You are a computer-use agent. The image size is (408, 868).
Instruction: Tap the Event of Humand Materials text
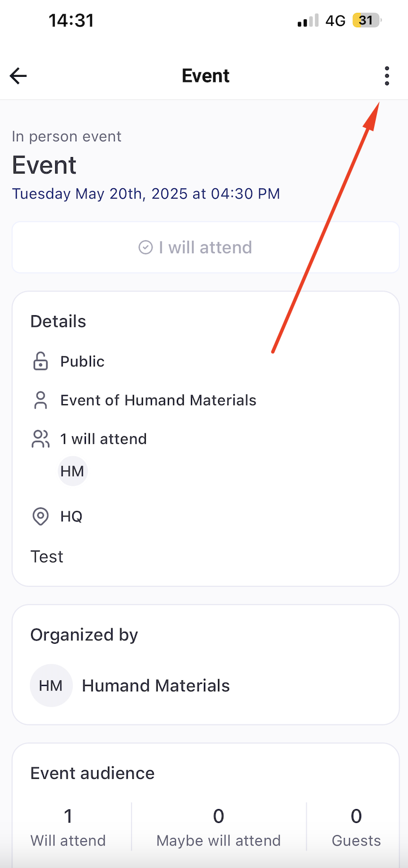pyautogui.click(x=158, y=401)
